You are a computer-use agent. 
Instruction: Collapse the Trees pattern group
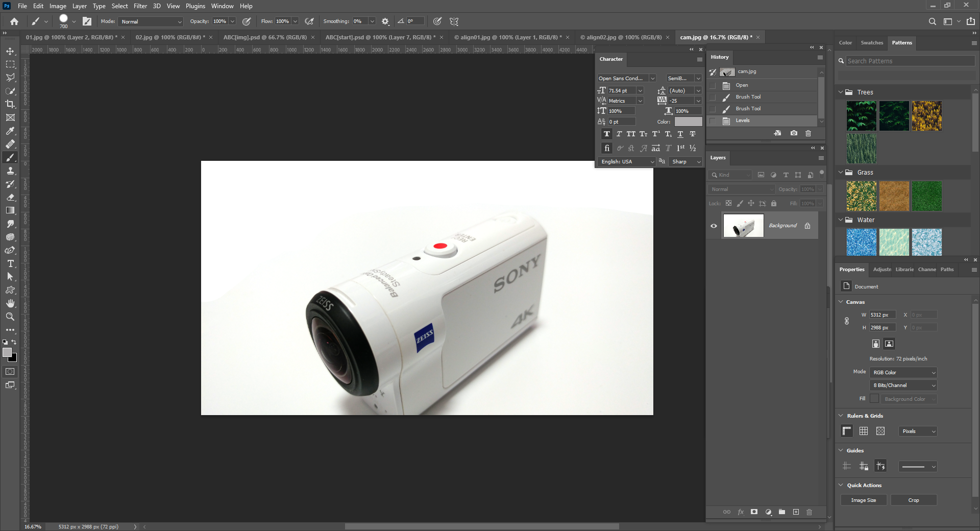click(x=841, y=92)
